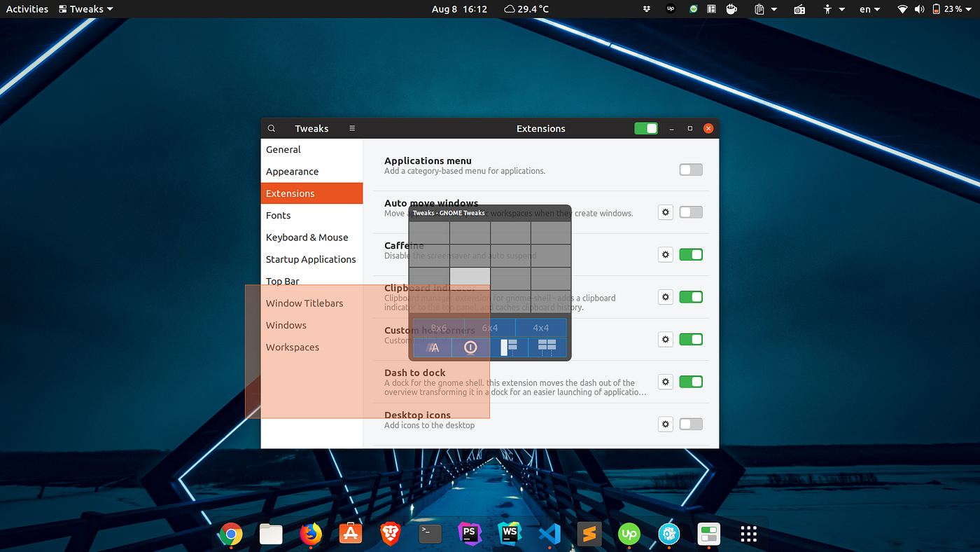Turn on the Desktop icons extension
This screenshot has width=980, height=552.
(x=690, y=424)
